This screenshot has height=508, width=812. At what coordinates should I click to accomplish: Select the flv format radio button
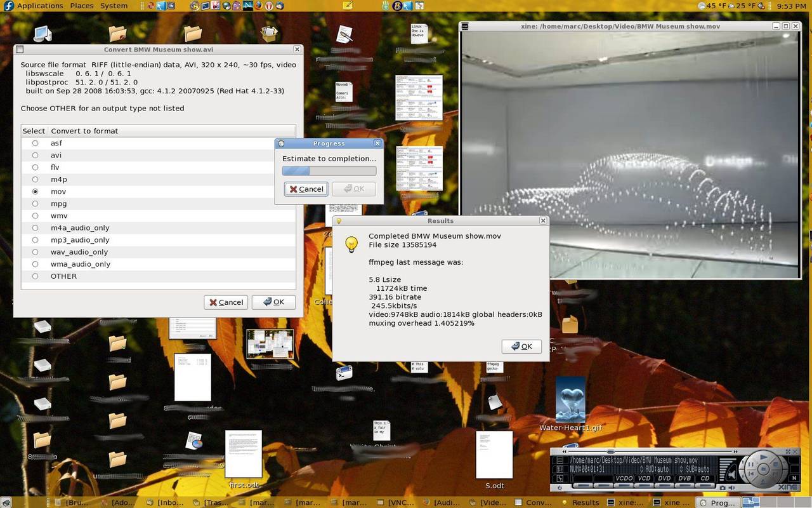(35, 167)
